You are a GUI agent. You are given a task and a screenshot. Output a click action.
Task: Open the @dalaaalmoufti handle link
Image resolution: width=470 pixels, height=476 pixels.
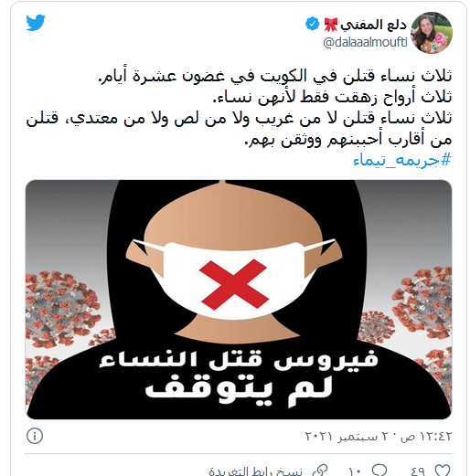click(365, 42)
